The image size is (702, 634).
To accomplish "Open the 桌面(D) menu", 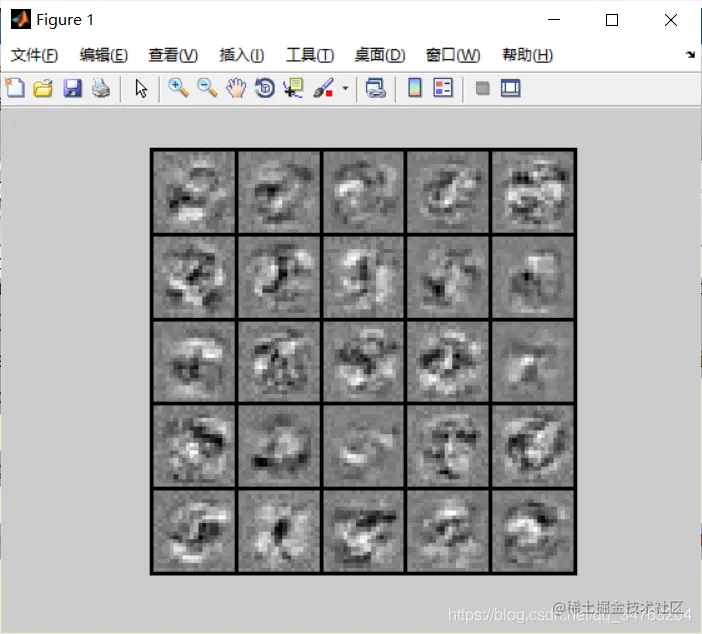I will coord(380,55).
